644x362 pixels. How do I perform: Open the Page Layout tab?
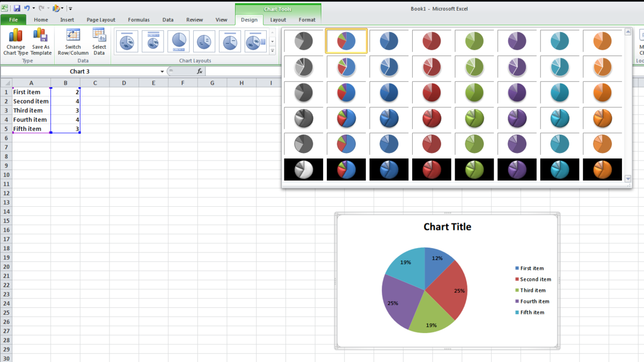coord(101,20)
